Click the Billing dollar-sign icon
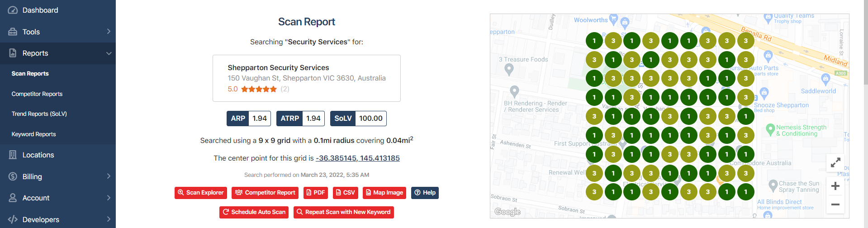The image size is (868, 228). 13,176
